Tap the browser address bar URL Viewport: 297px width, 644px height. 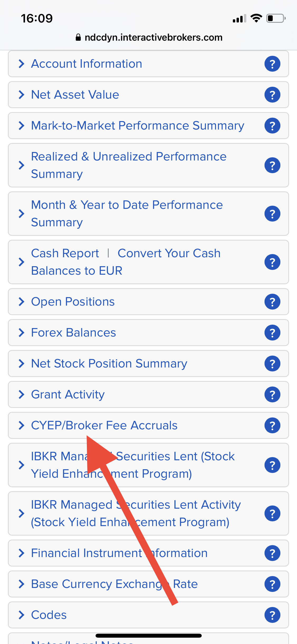pos(153,38)
